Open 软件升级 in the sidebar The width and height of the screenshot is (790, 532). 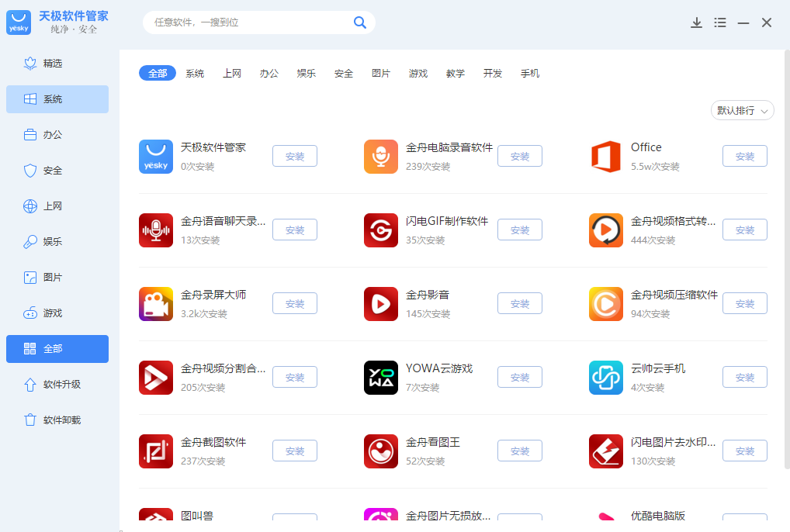pos(57,385)
